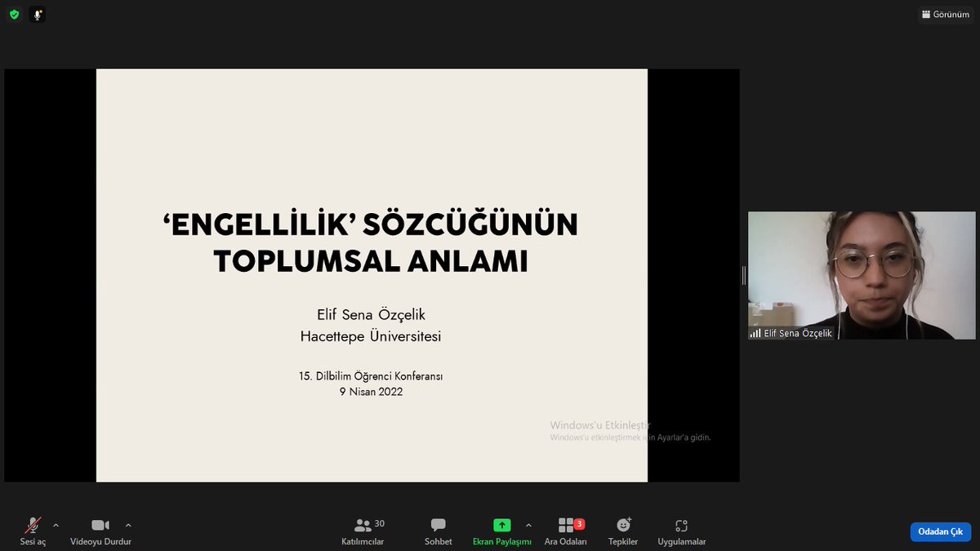
Task: Click panel divider handle beside video thumbnail
Action: pyautogui.click(x=743, y=275)
